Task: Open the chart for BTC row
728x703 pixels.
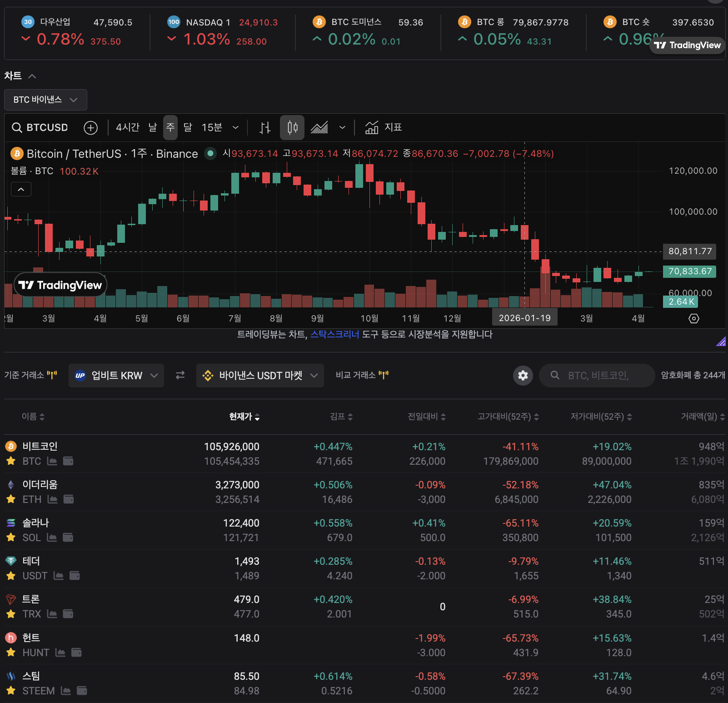Action: pyautogui.click(x=52, y=461)
